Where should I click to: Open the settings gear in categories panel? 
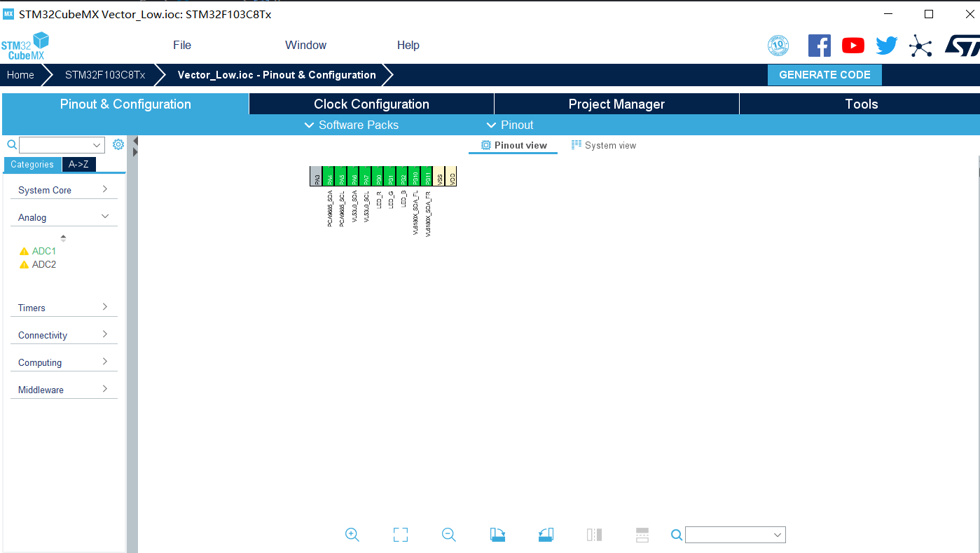click(x=118, y=144)
